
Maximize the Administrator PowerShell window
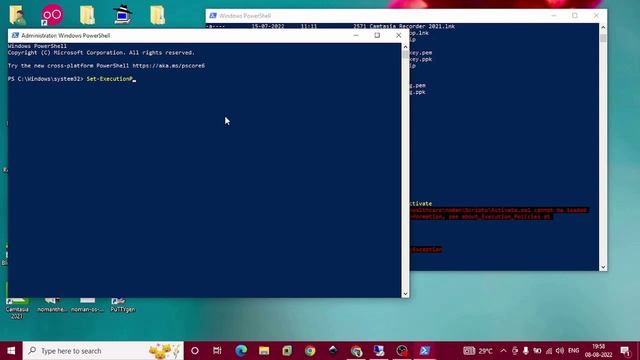point(377,36)
